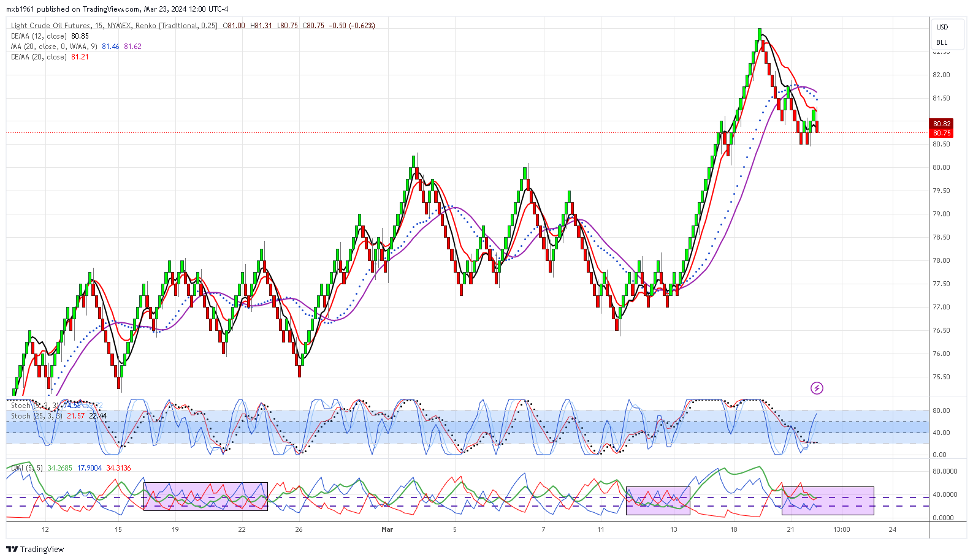
Task: Click the Stoch (5, 3, 3) legend
Action: 35,406
